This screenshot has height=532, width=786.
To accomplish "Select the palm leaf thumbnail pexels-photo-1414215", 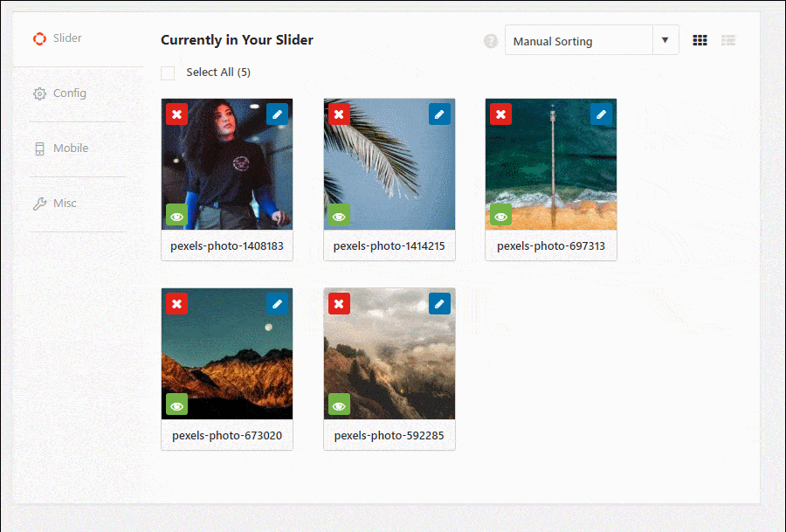I will (x=390, y=164).
